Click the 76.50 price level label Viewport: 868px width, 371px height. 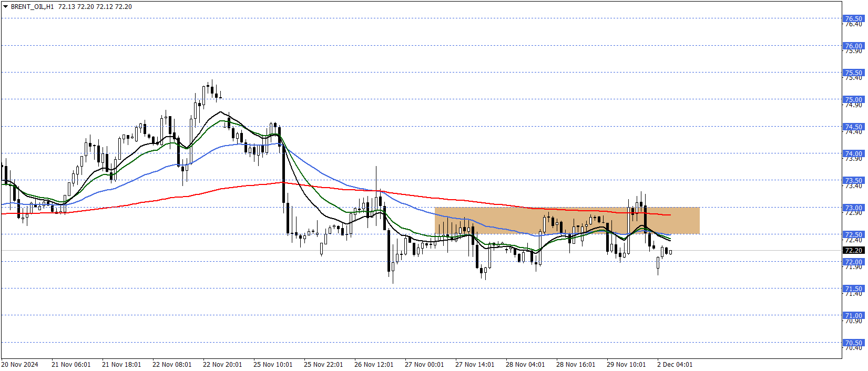[x=853, y=18]
